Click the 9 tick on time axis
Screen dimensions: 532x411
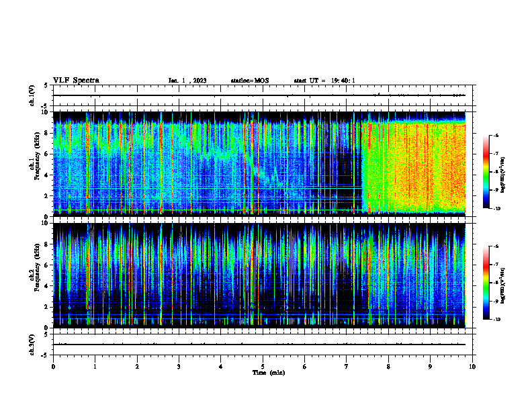(x=431, y=367)
